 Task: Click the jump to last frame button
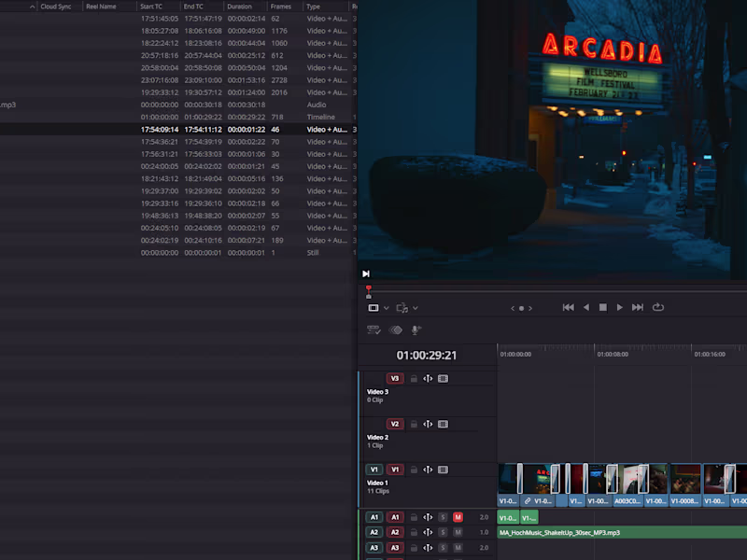638,308
